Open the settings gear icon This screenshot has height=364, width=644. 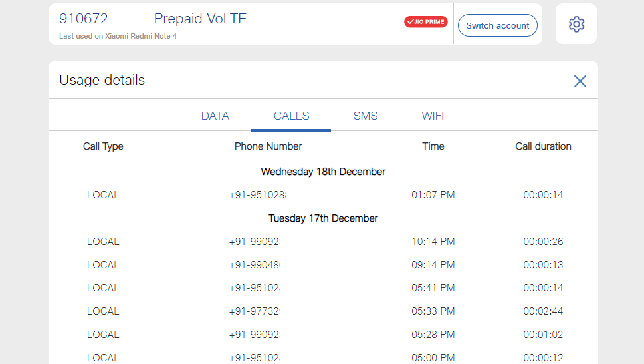(x=576, y=24)
